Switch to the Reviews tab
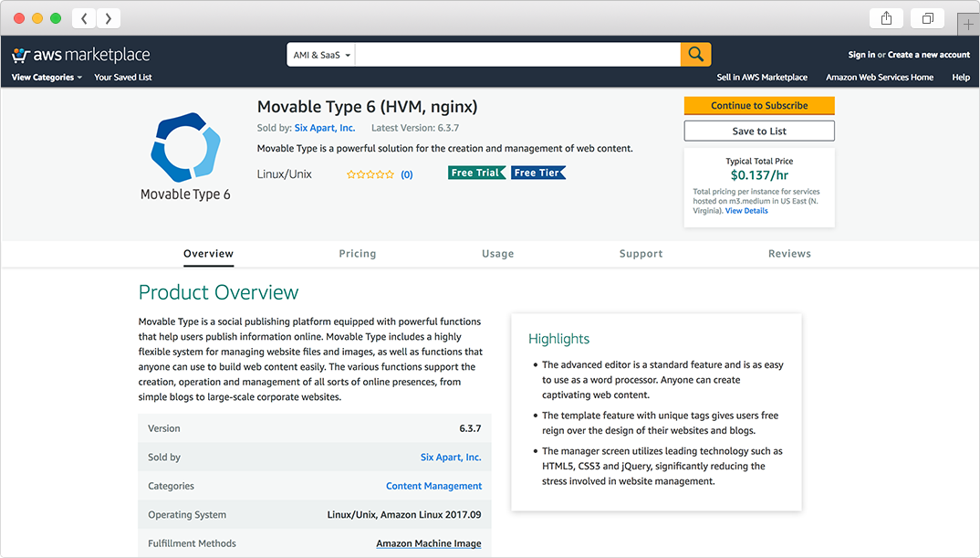Screen dimensions: 980x558 789,253
